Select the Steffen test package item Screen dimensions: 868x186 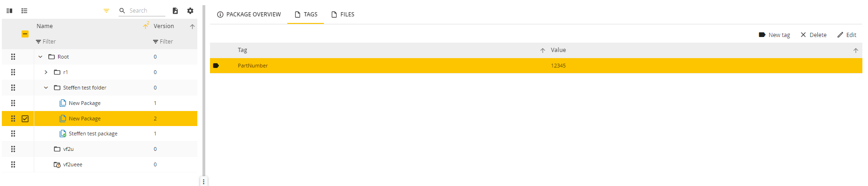pos(93,134)
